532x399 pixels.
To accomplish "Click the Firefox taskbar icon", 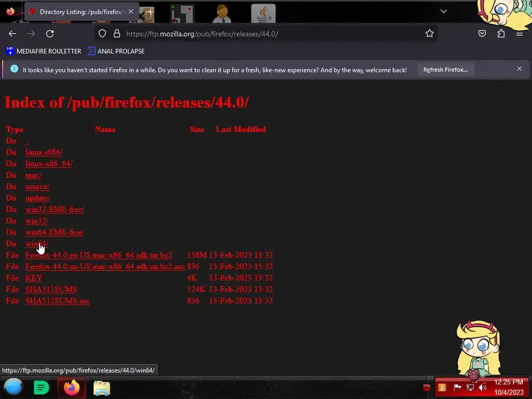I will coord(72,388).
